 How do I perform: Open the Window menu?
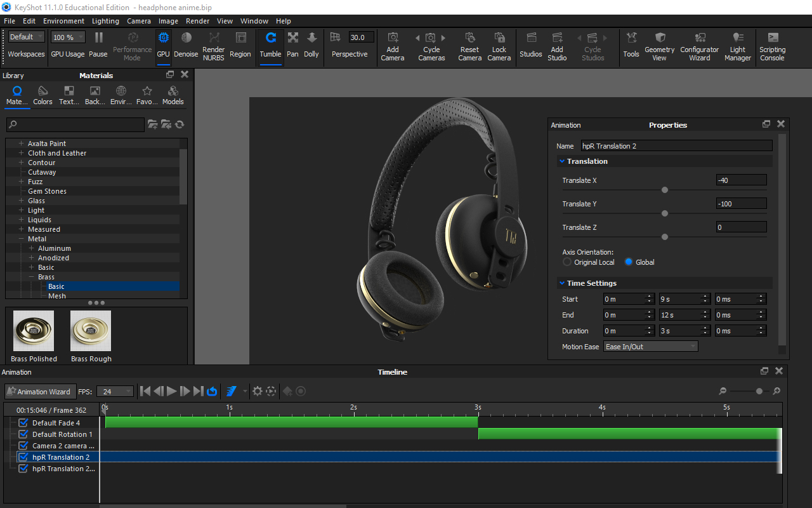pos(254,21)
